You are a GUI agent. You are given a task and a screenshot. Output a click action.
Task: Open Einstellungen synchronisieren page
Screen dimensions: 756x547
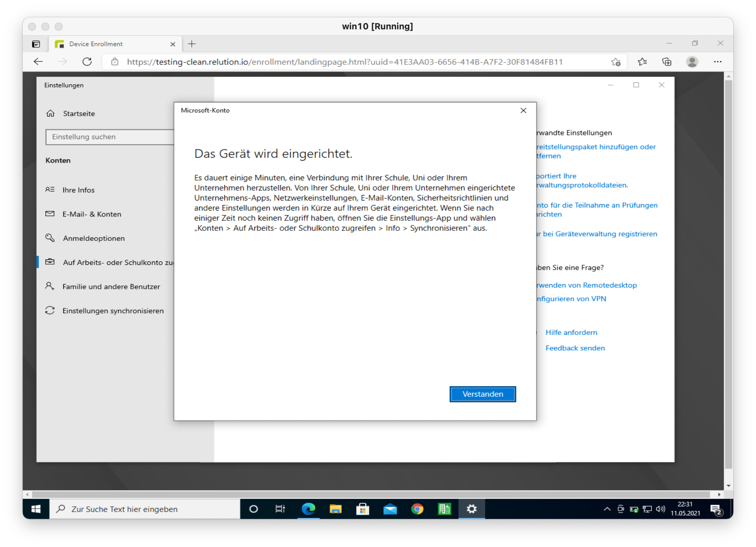(113, 311)
